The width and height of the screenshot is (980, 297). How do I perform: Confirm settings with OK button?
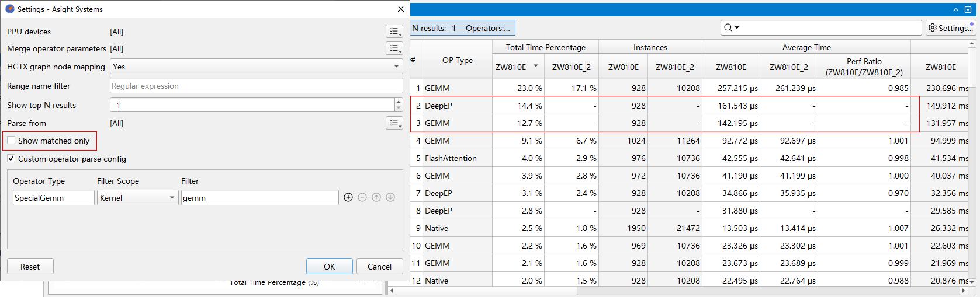click(x=330, y=267)
